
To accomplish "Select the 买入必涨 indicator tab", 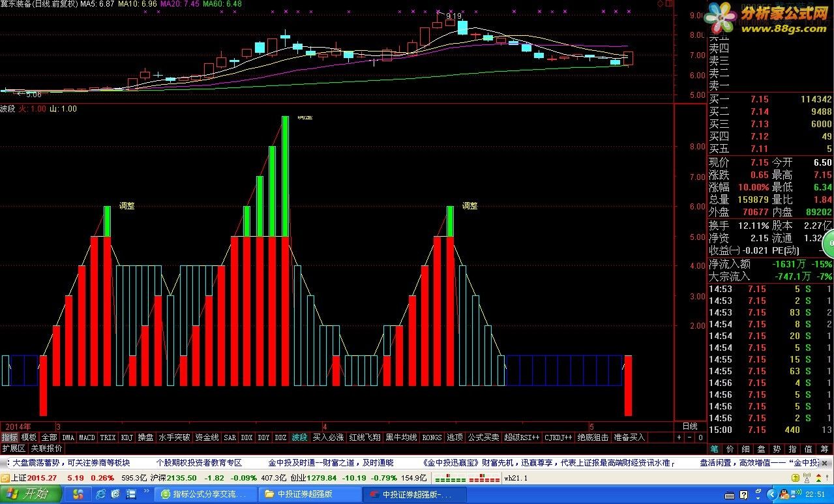I will [328, 437].
